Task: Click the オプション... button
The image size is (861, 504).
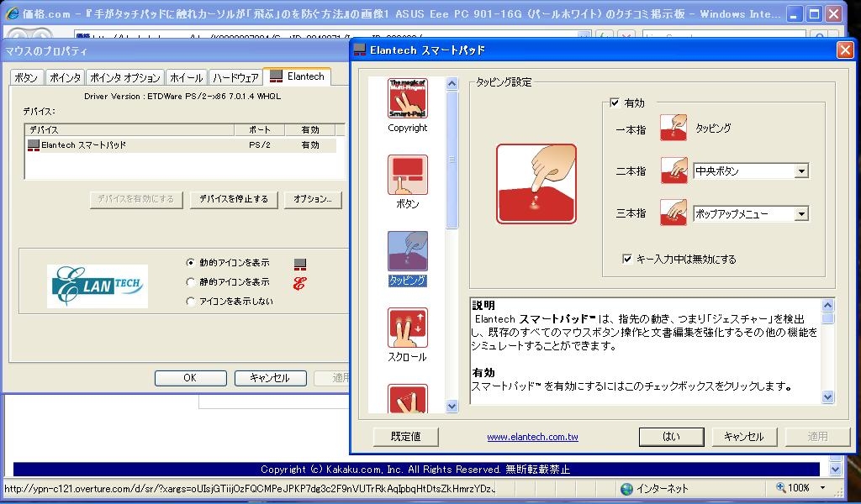Action: 313,199
